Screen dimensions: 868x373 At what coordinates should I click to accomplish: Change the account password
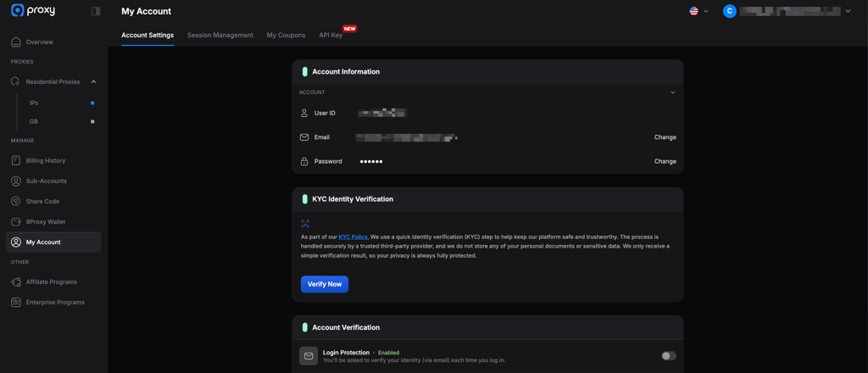click(x=665, y=162)
